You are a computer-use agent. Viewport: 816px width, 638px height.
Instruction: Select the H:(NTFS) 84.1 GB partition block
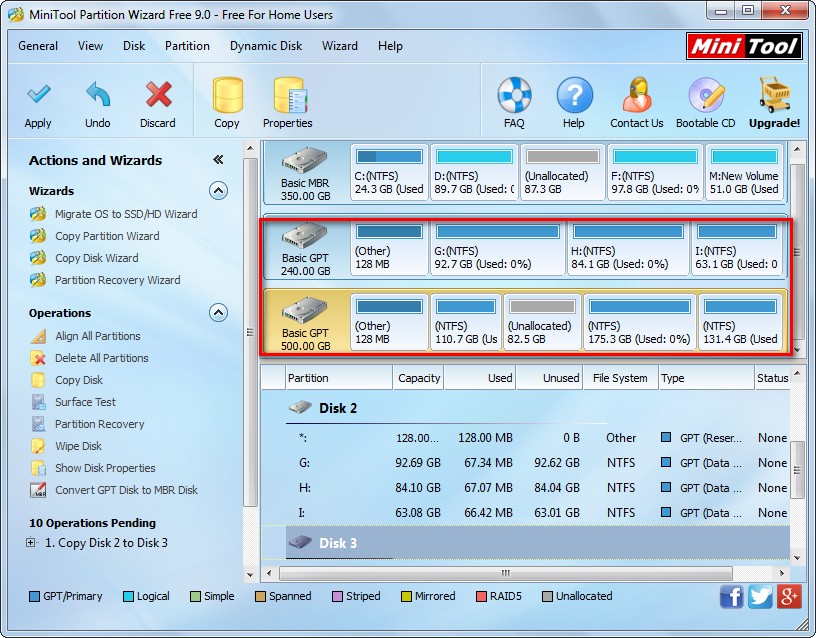tap(628, 247)
